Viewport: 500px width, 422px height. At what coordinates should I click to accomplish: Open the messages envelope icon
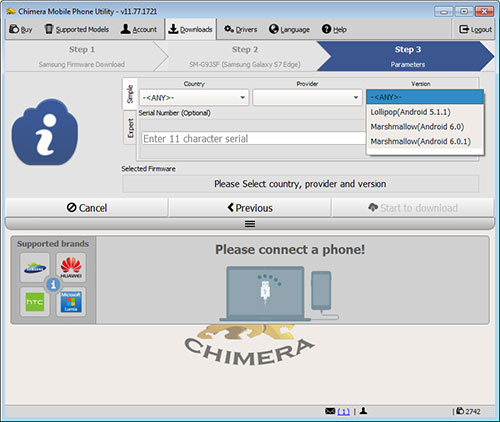[330, 411]
